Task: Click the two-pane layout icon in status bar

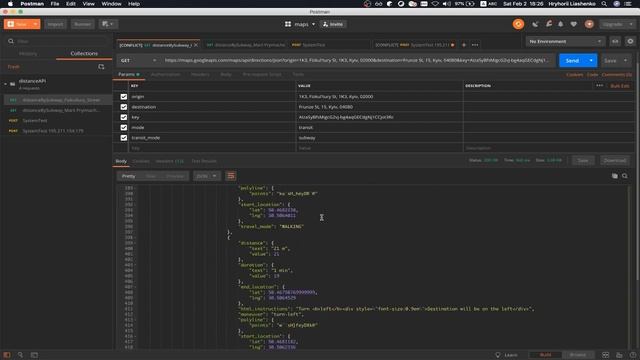Action: (x=606, y=355)
